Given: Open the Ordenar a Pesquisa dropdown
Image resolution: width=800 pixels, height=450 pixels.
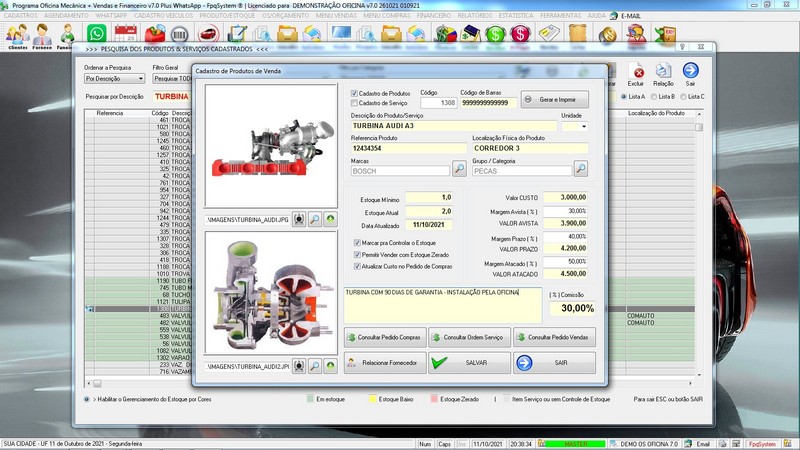Looking at the screenshot, I should (x=115, y=79).
